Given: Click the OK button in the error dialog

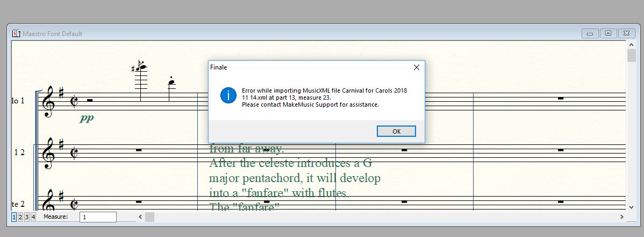Looking at the screenshot, I should point(396,131).
